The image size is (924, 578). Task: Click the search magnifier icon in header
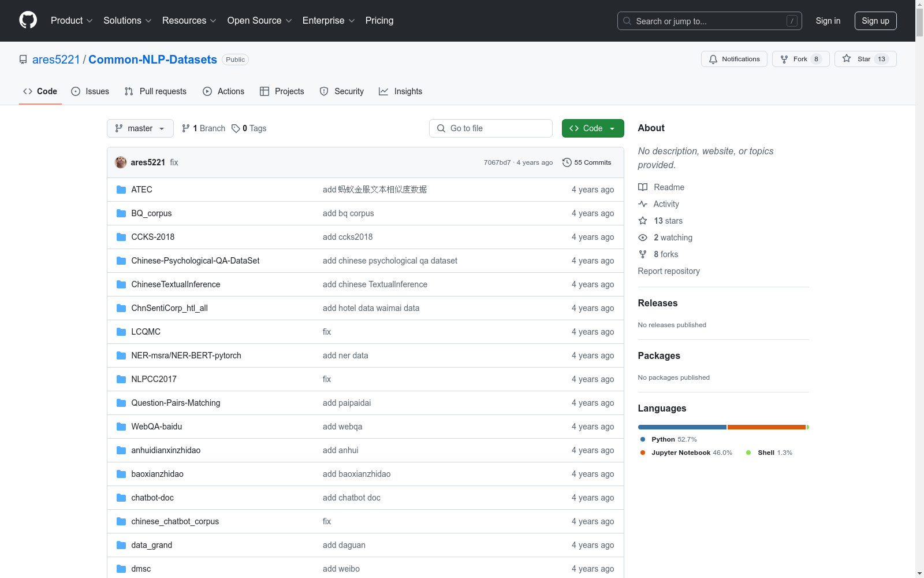[x=627, y=21]
